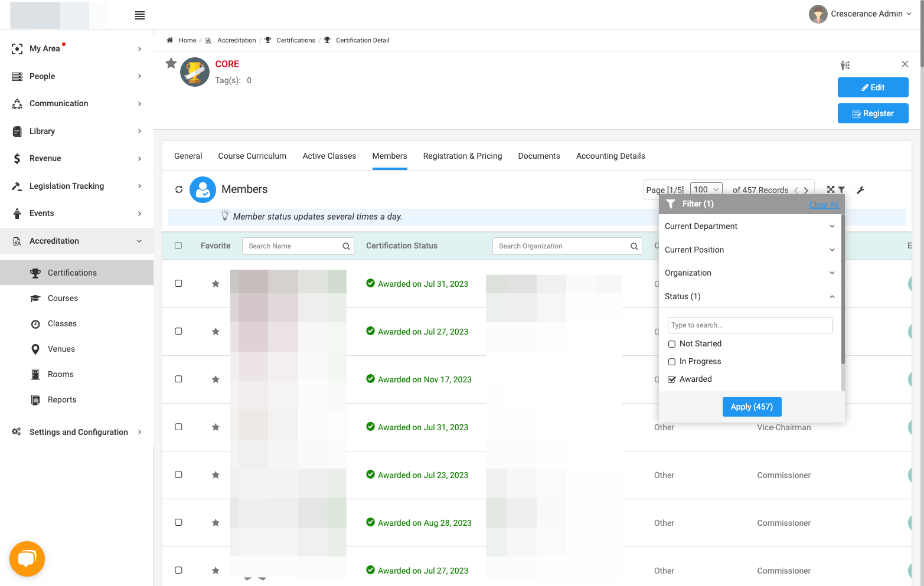Click the search icon in Search Name
The image size is (924, 586).
click(x=347, y=247)
